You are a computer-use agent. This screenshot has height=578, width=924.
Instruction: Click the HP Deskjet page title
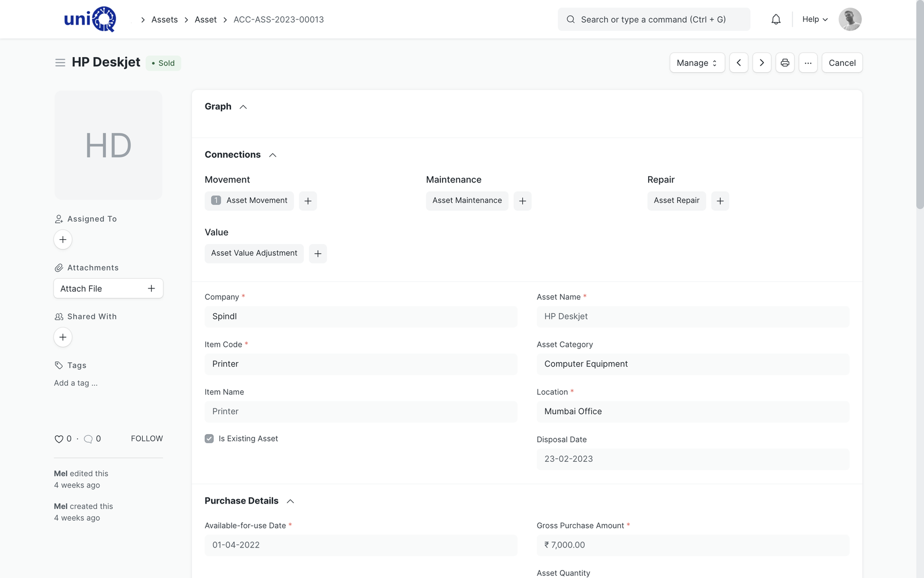[x=106, y=62]
